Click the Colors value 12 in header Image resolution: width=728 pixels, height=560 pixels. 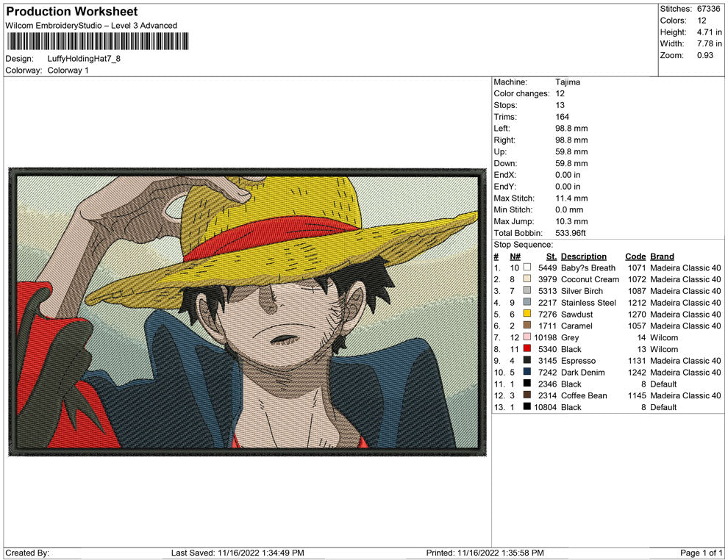click(702, 21)
